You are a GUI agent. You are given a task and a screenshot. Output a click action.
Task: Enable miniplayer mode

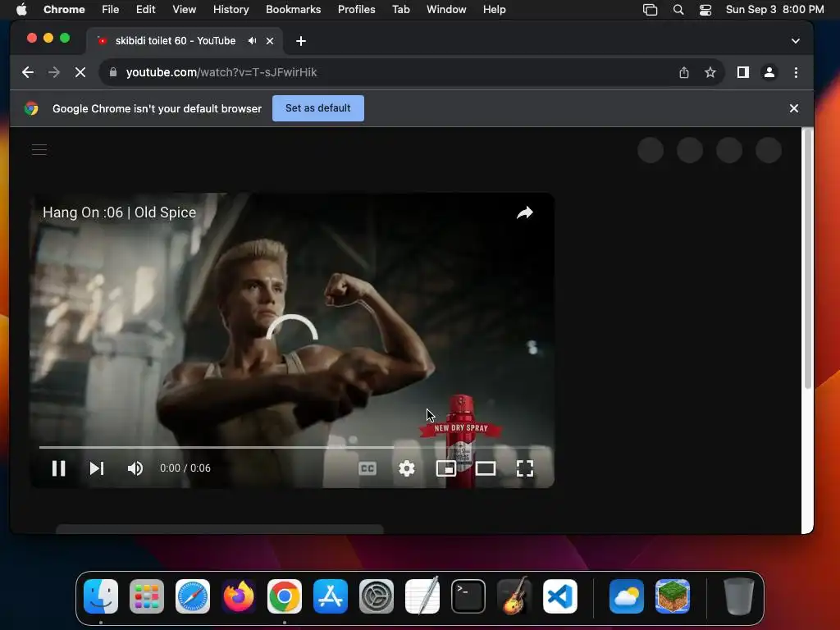coord(445,468)
